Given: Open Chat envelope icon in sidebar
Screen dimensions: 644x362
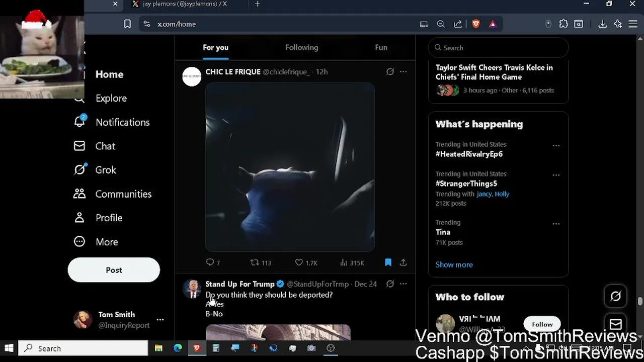Looking at the screenshot, I should click(79, 146).
